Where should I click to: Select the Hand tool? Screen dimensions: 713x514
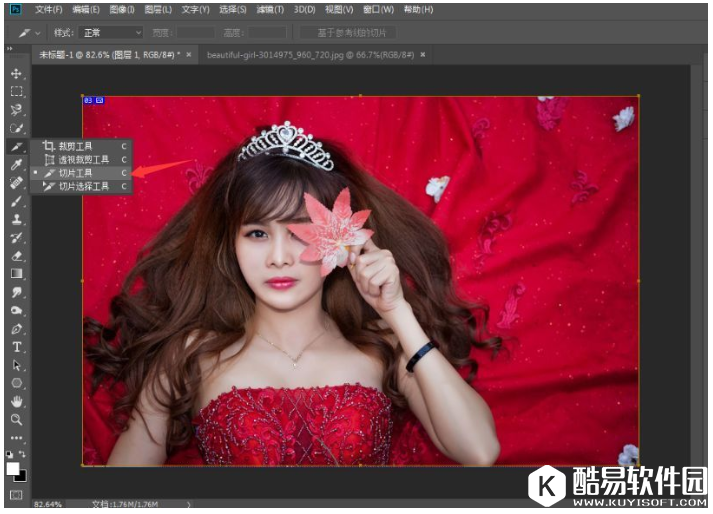[x=16, y=401]
